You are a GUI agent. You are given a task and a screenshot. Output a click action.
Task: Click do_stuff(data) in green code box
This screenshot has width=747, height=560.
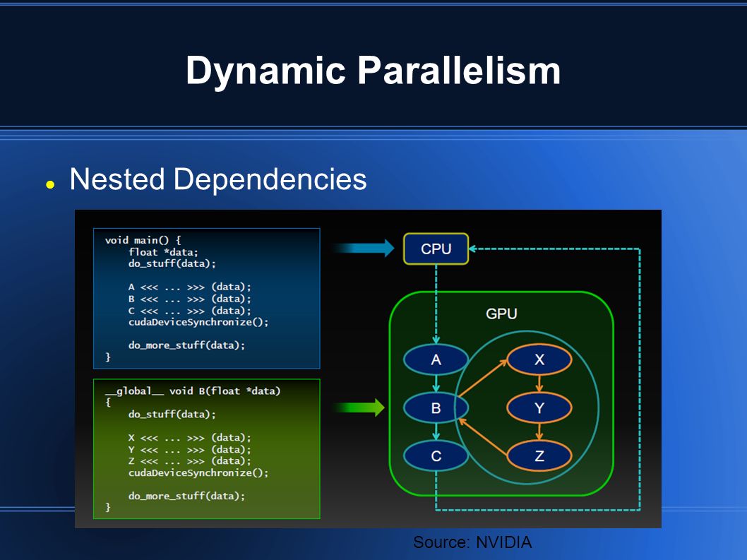coord(172,414)
